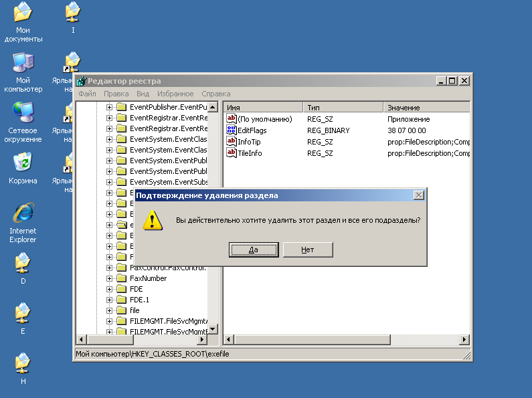Select the EditFlags binary value icon
This screenshot has width=532, height=398.
coord(232,130)
